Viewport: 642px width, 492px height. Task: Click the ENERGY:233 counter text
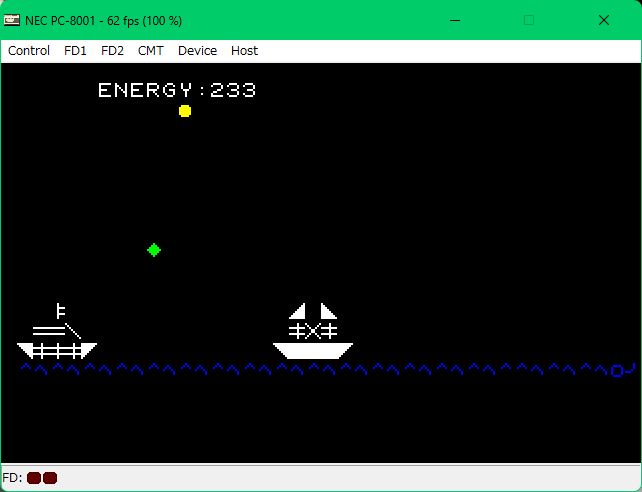click(x=177, y=90)
